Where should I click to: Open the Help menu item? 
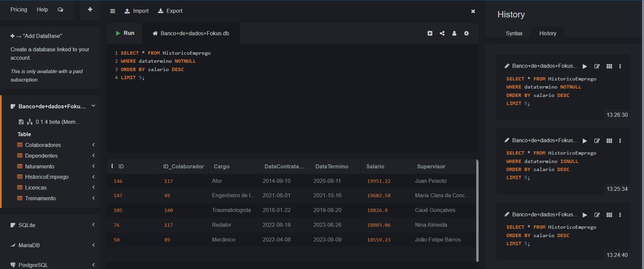tap(42, 9)
